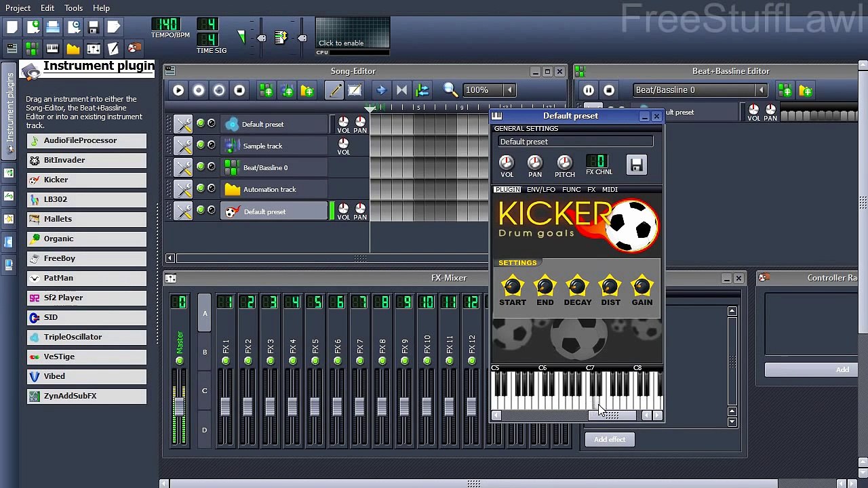
Task: Add an automation track in the Song-Editor
Action: [x=307, y=90]
